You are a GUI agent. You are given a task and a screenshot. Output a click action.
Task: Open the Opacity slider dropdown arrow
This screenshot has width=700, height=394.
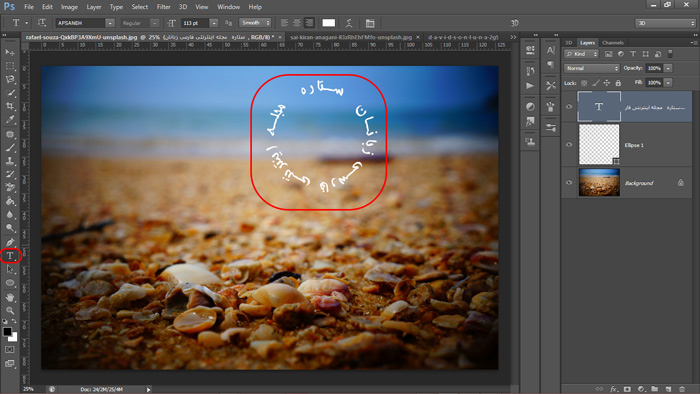click(668, 68)
